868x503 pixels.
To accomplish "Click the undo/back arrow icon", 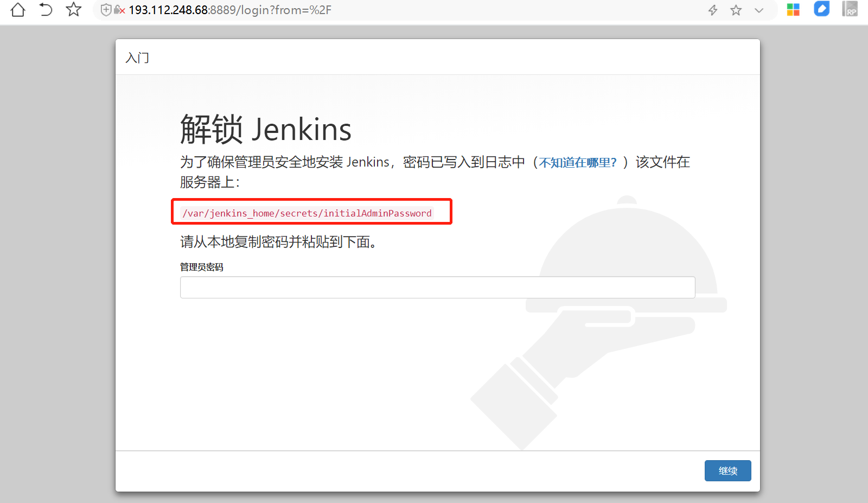I will (x=46, y=10).
